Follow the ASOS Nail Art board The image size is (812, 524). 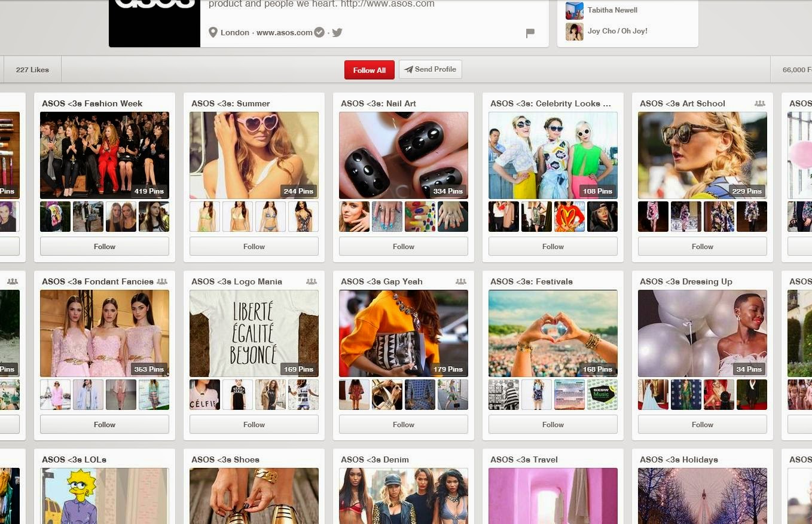(404, 246)
